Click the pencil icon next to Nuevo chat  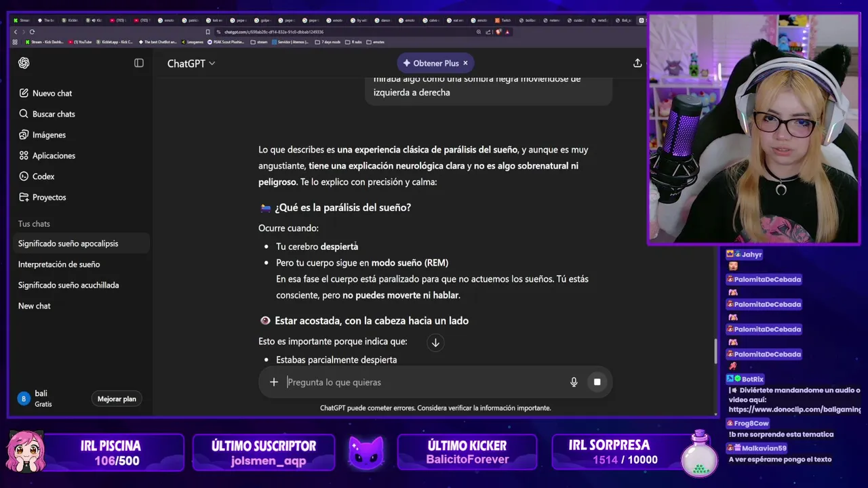(24, 93)
